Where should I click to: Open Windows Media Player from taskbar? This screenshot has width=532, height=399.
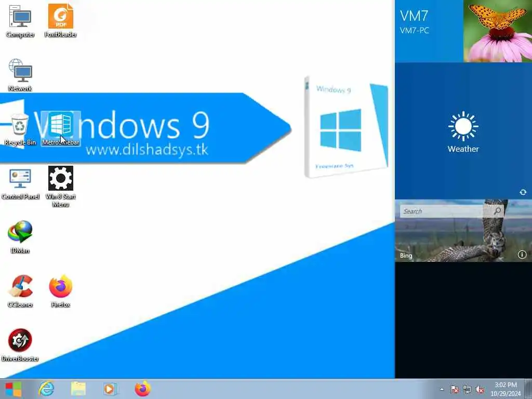pyautogui.click(x=110, y=389)
